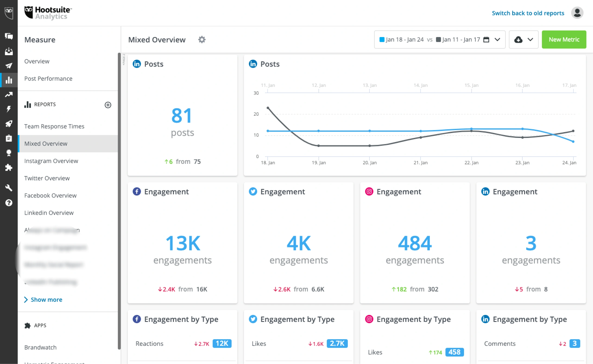Open Mixed Overview settings gear
Image resolution: width=593 pixels, height=364 pixels.
click(202, 40)
